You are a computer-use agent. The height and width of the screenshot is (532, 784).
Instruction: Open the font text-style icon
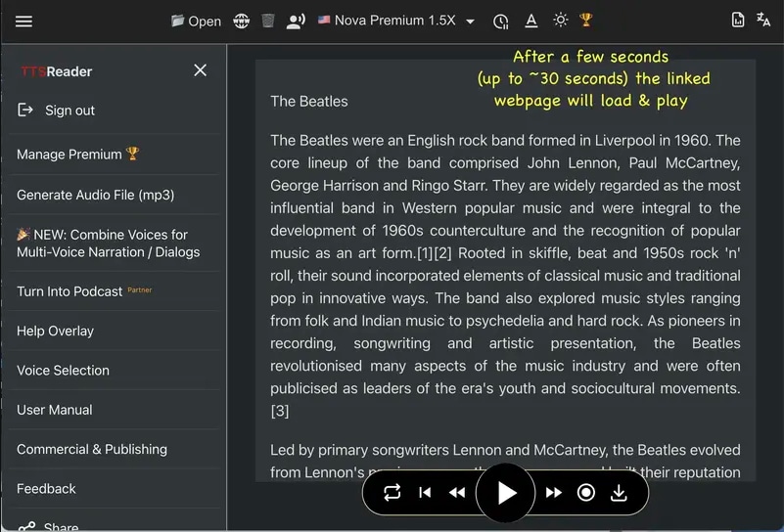click(x=531, y=21)
